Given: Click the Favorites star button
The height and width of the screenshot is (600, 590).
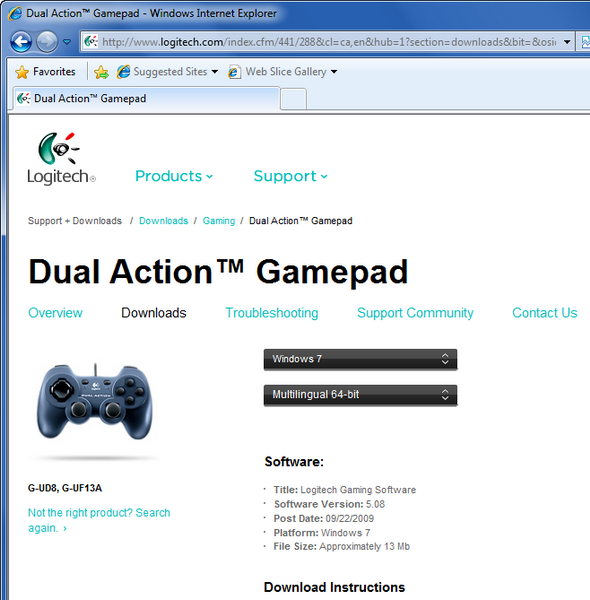Looking at the screenshot, I should 45,72.
